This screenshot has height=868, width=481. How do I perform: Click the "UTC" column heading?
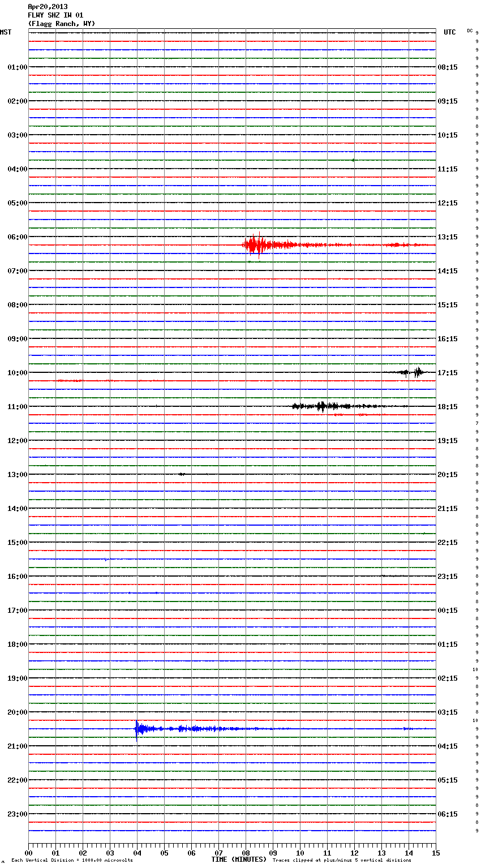click(449, 32)
